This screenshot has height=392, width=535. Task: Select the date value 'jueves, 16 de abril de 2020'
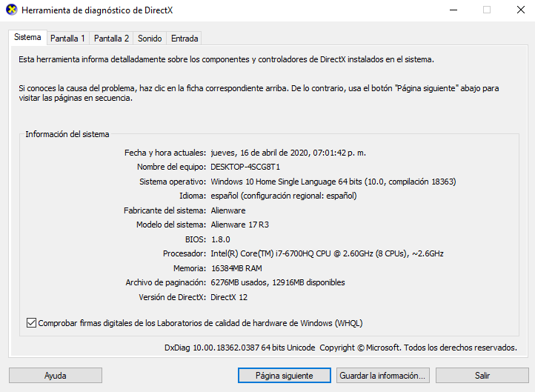pos(259,153)
